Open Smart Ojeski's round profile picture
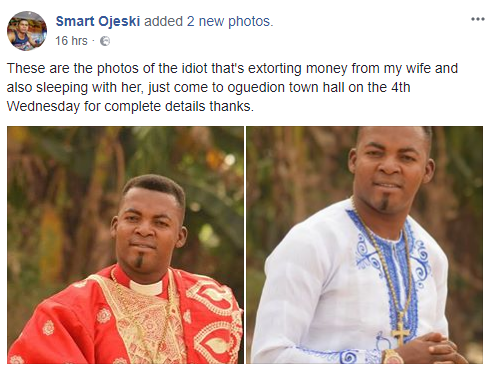This screenshot has height=365, width=491. click(27, 31)
